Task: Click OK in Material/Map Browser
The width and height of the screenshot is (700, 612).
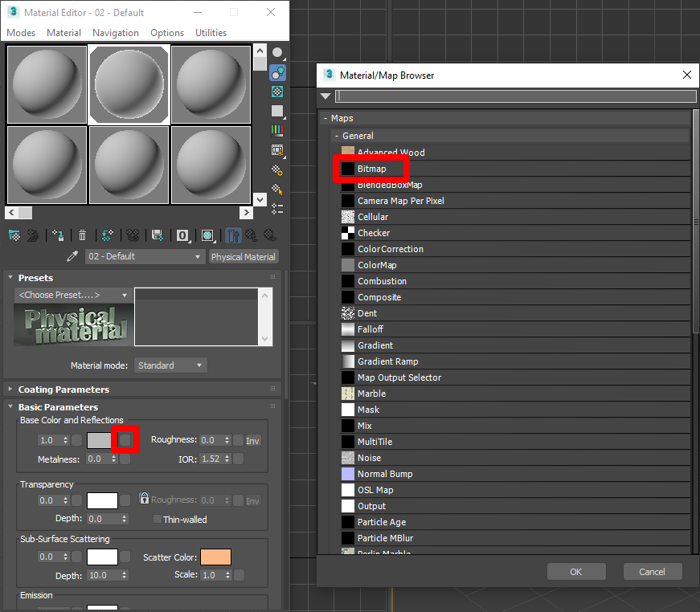Action: click(x=576, y=571)
